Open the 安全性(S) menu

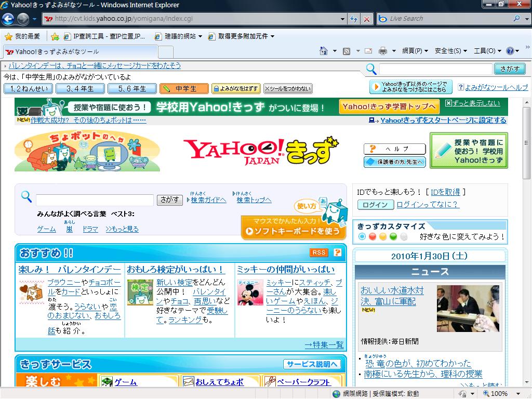tap(451, 51)
